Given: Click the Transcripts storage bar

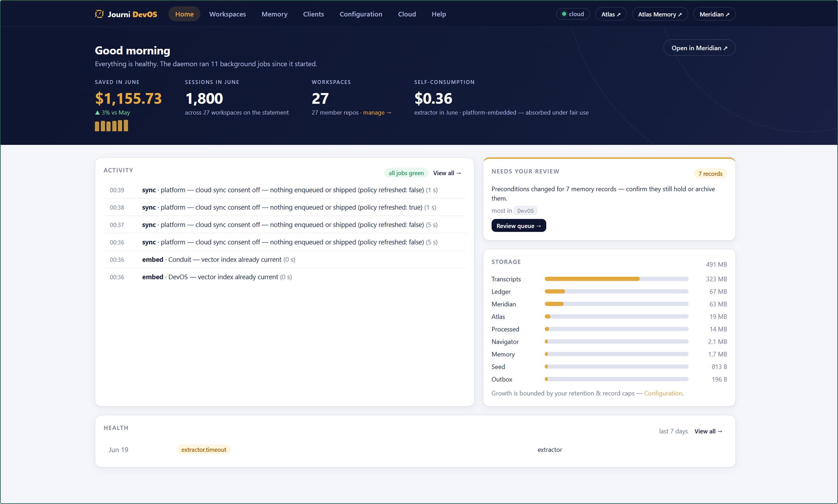Looking at the screenshot, I should pyautogui.click(x=616, y=279).
